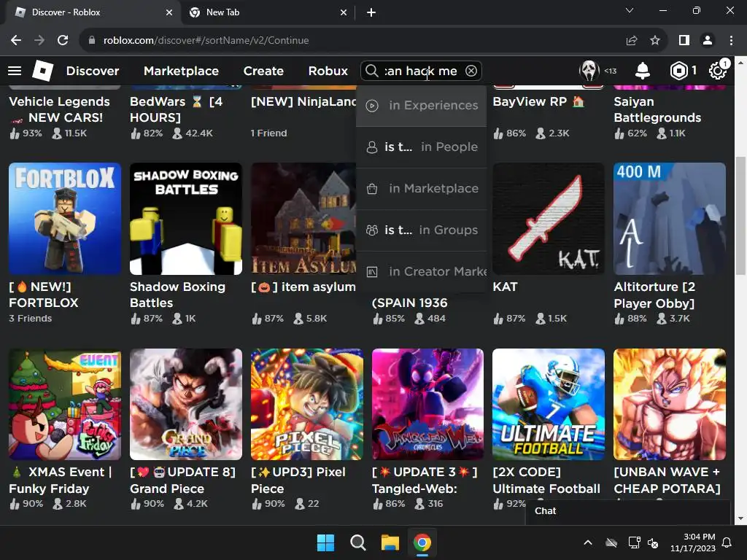The width and height of the screenshot is (747, 560).
Task: Click the search magnifier icon
Action: click(x=371, y=71)
